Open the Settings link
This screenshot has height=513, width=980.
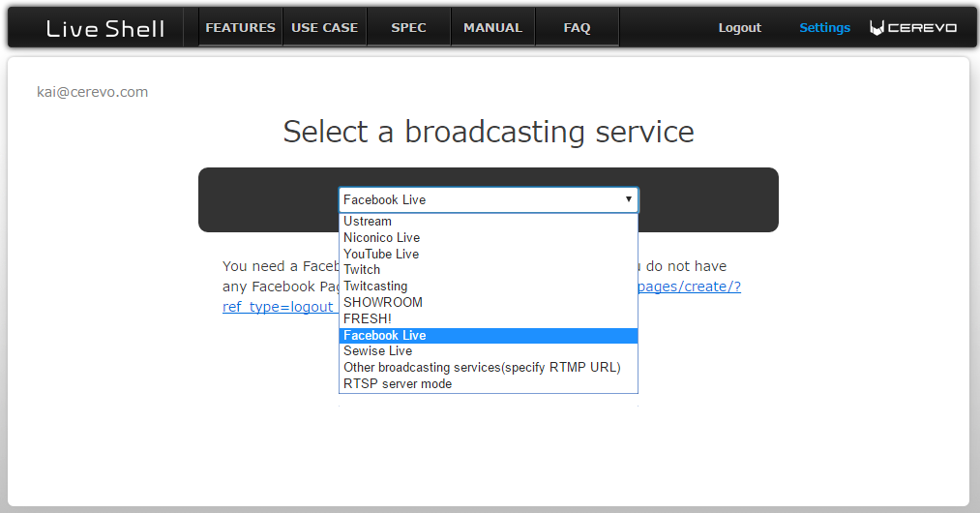click(x=824, y=27)
